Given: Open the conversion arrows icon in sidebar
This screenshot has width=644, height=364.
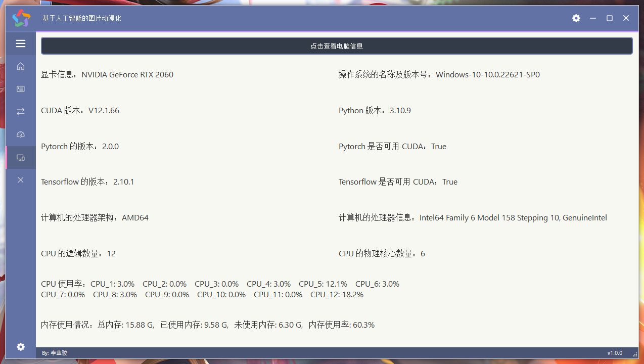Looking at the screenshot, I should click(20, 111).
